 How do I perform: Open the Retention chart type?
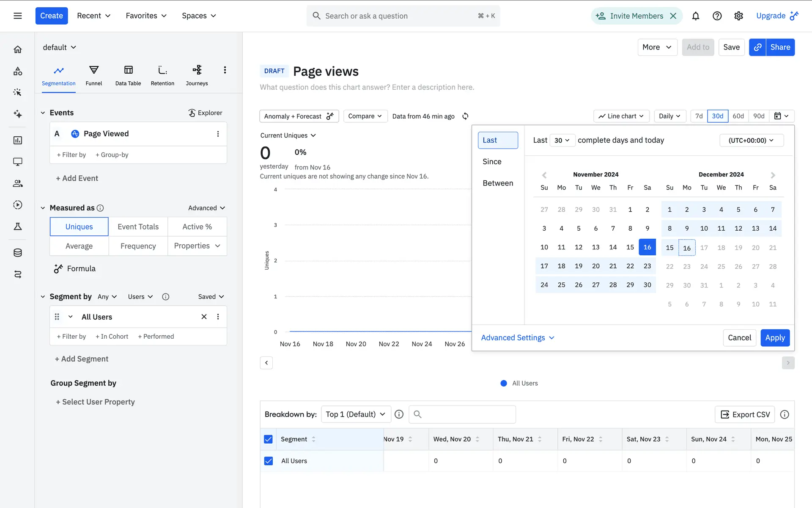(162, 75)
